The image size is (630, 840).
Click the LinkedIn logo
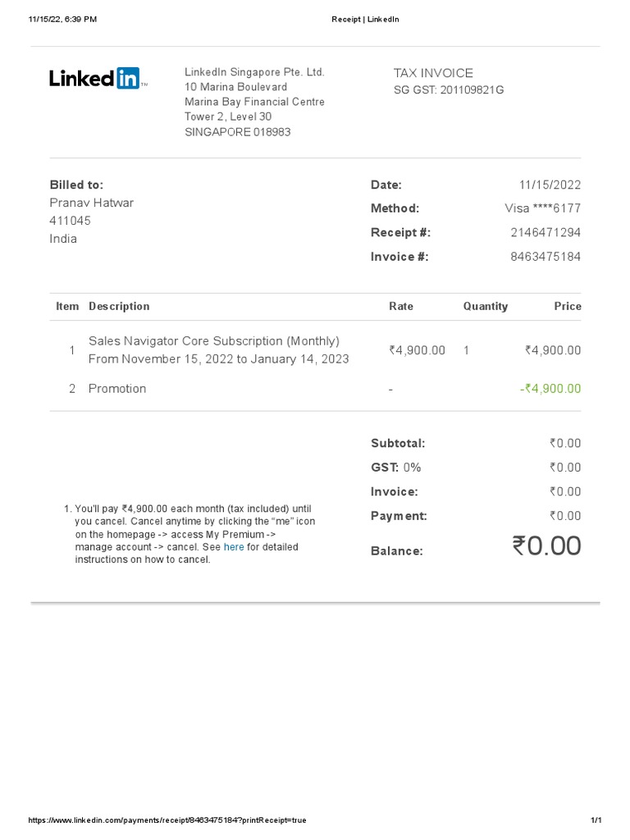point(95,79)
